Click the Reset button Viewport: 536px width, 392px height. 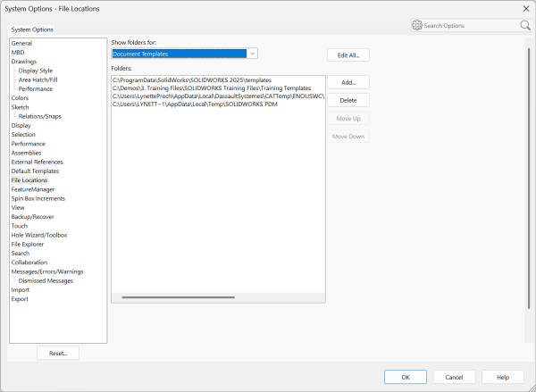click(58, 353)
